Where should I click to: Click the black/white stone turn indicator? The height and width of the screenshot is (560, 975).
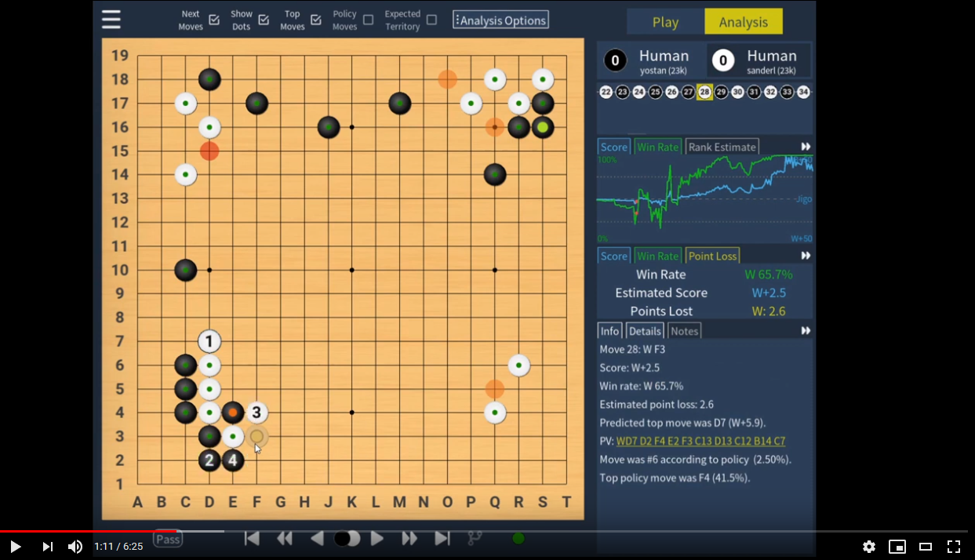(x=347, y=538)
